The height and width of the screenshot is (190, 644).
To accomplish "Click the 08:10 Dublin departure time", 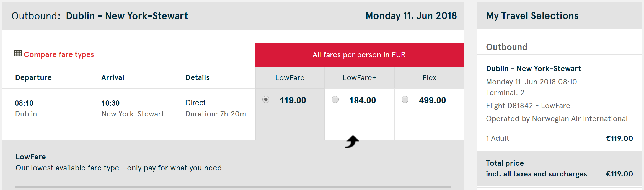I will pyautogui.click(x=24, y=103).
